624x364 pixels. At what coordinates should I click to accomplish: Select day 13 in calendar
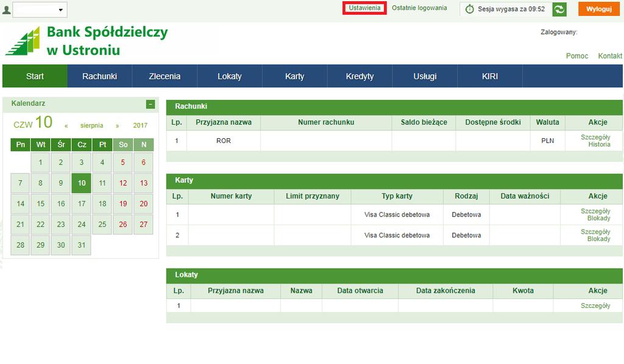coord(144,183)
